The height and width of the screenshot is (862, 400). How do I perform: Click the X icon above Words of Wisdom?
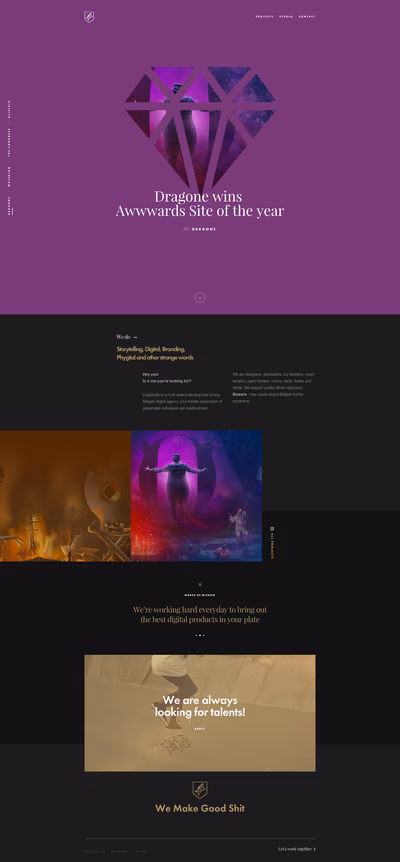click(x=200, y=584)
